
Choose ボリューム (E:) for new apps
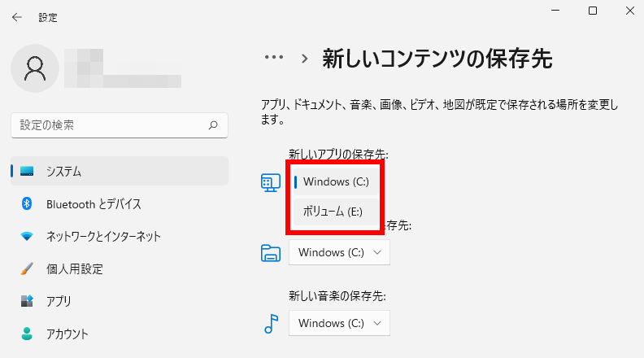[336, 212]
